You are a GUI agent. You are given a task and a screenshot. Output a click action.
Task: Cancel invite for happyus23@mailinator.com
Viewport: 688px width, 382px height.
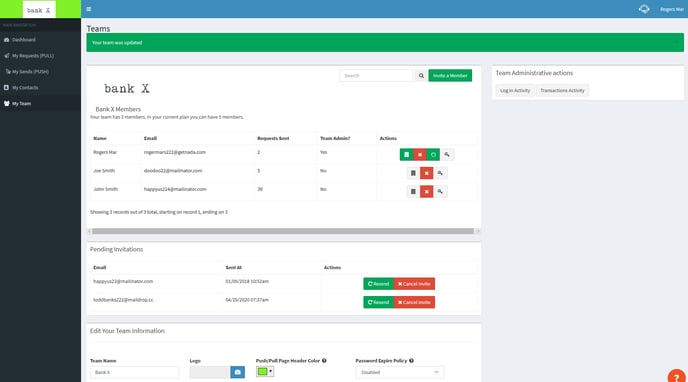coord(414,284)
